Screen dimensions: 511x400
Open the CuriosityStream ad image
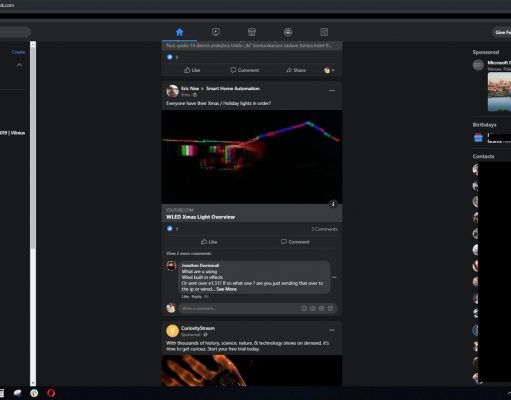252,371
